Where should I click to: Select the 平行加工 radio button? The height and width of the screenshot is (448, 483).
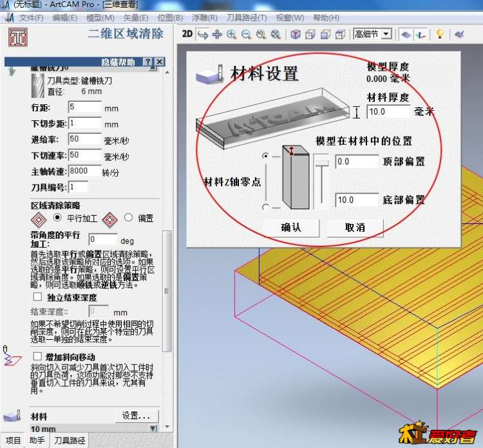coord(57,218)
